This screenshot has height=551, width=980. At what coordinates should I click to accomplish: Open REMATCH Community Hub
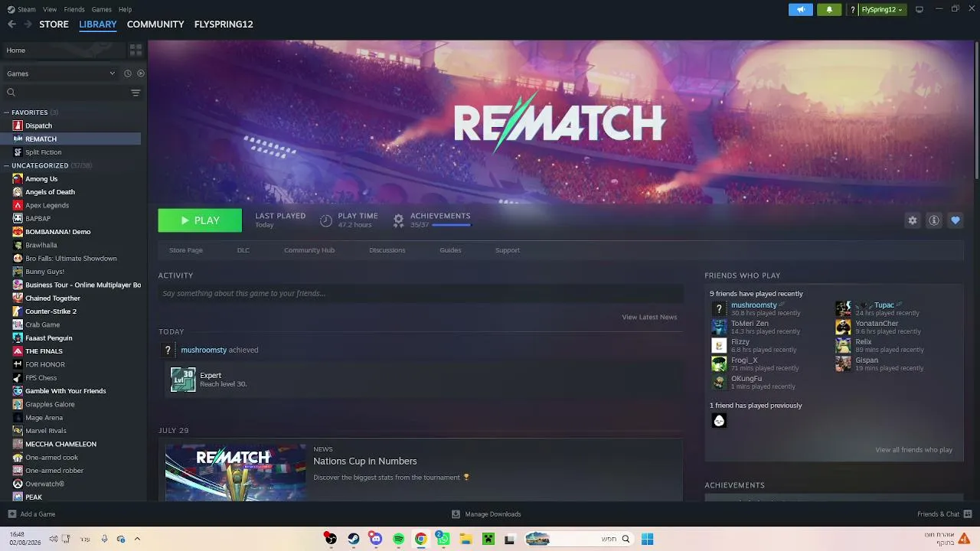[309, 250]
